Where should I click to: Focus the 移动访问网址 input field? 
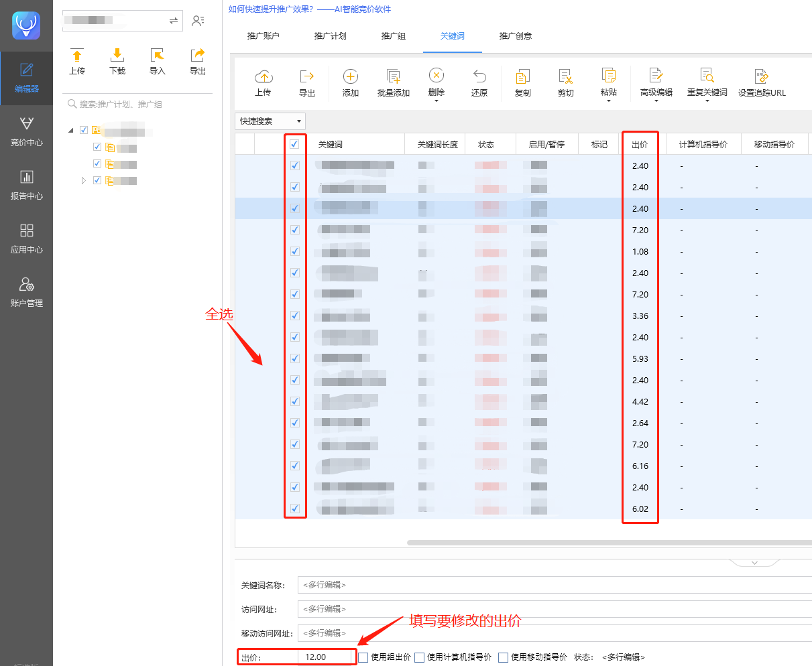[555, 633]
